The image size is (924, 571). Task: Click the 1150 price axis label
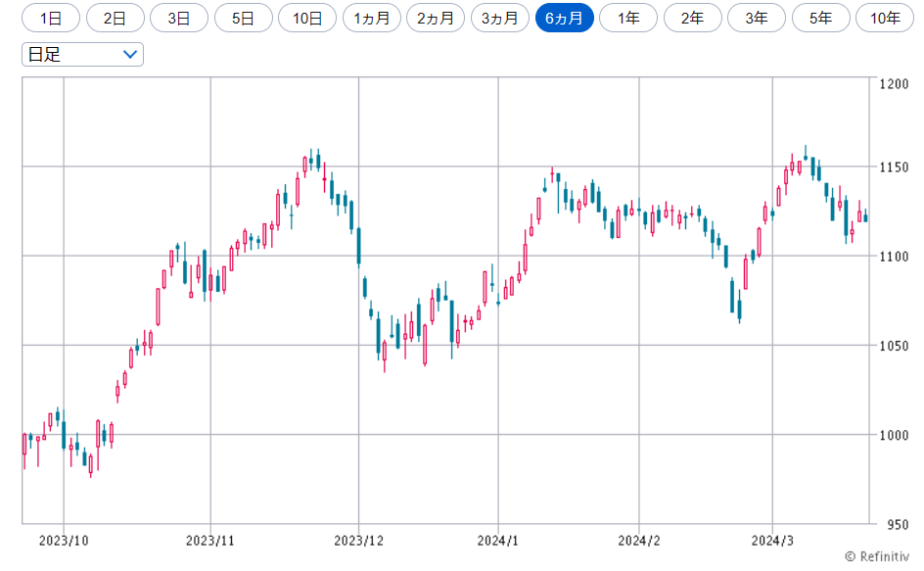[893, 167]
